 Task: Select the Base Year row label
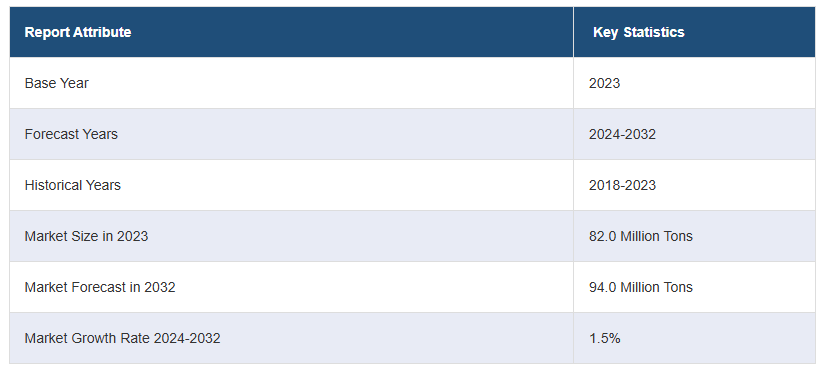57,83
